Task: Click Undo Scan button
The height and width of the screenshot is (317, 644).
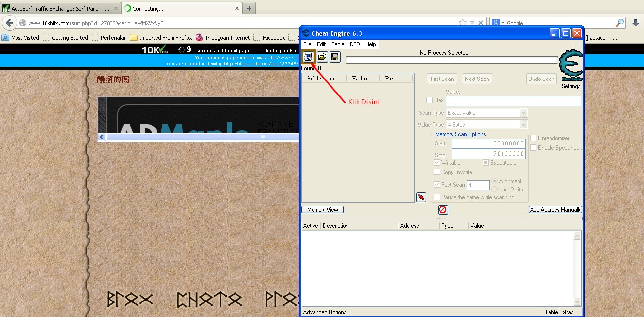Action: point(541,79)
